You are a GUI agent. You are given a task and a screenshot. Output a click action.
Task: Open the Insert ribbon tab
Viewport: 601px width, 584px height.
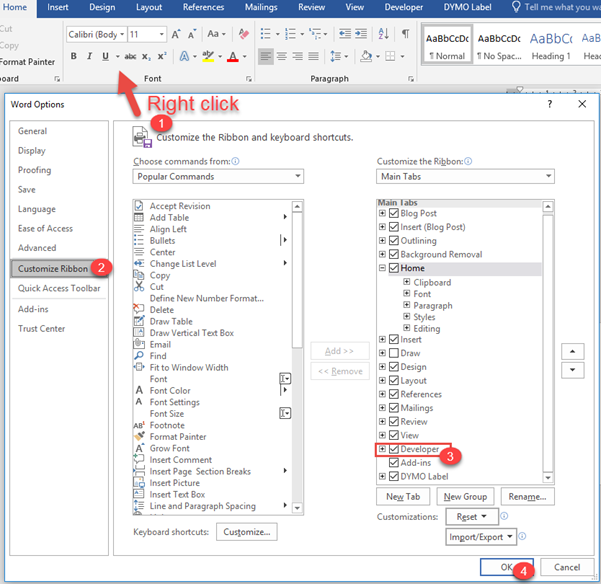coord(57,7)
